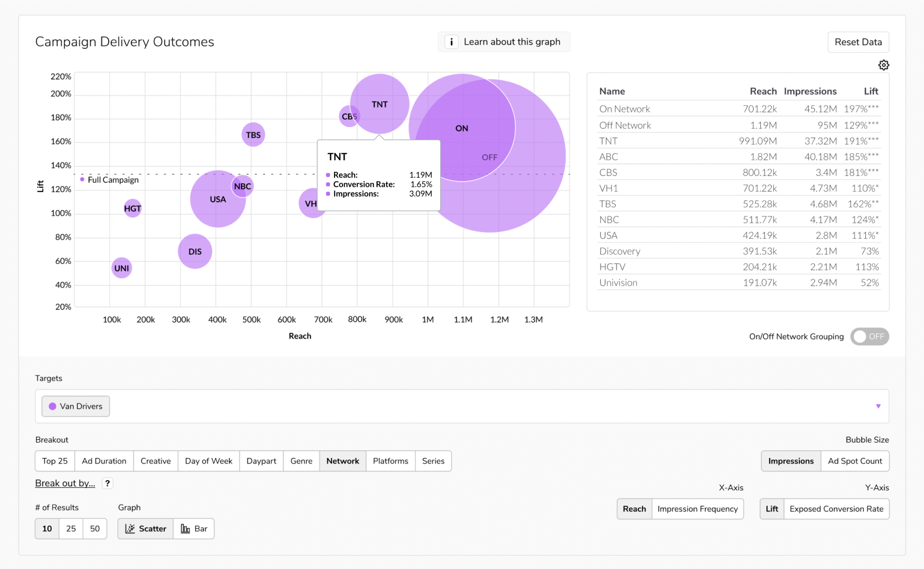Screen dimensions: 924x569
Task: Sort table by Reach column header
Action: pyautogui.click(x=763, y=91)
